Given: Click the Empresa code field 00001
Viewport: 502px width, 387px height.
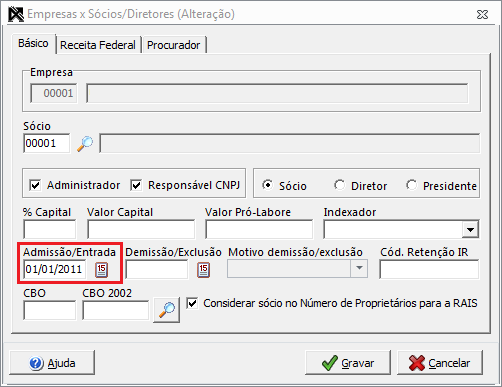Looking at the screenshot, I should pyautogui.click(x=54, y=93).
